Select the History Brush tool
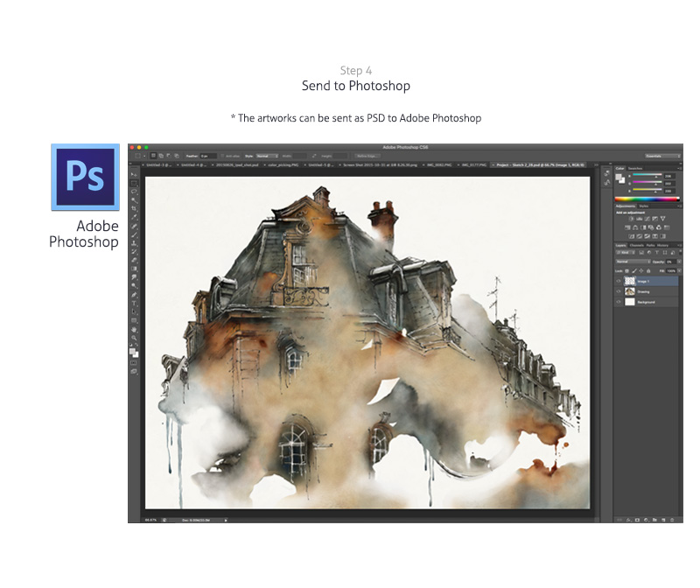The image size is (700, 588). 134,251
